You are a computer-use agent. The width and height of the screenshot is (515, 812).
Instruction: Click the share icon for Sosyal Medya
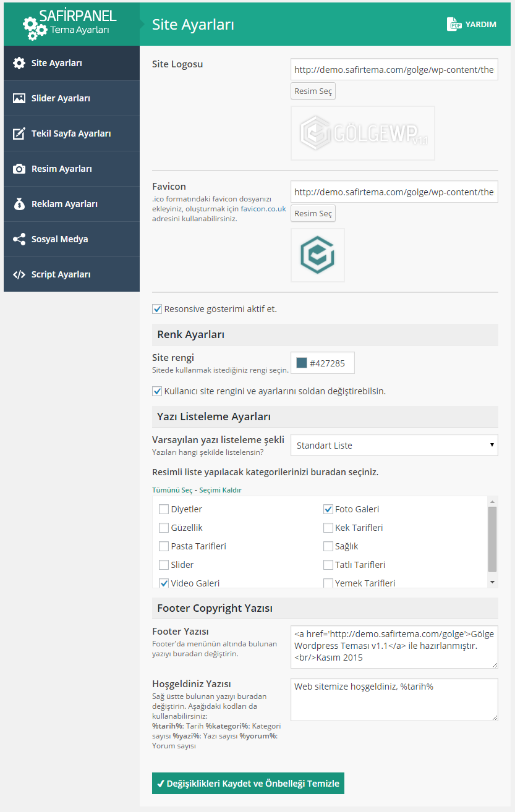click(19, 239)
